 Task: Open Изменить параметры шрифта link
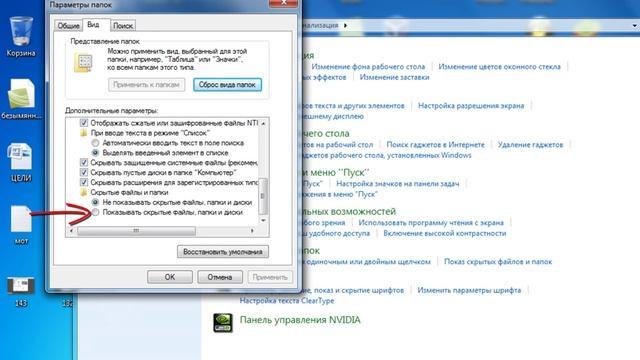(469, 290)
